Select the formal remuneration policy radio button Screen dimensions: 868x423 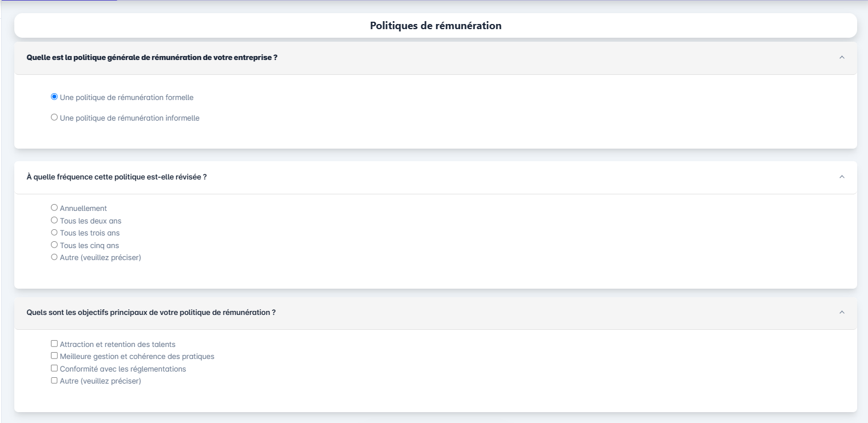(x=54, y=97)
